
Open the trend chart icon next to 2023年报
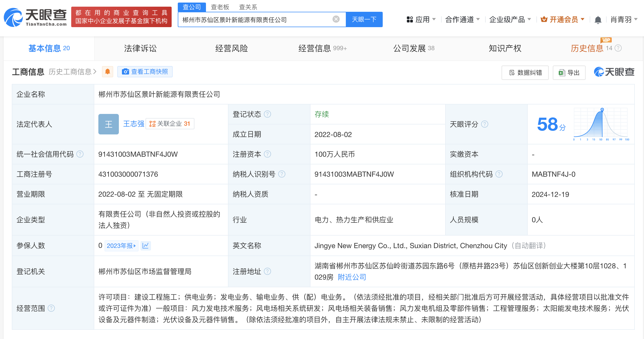(146, 246)
